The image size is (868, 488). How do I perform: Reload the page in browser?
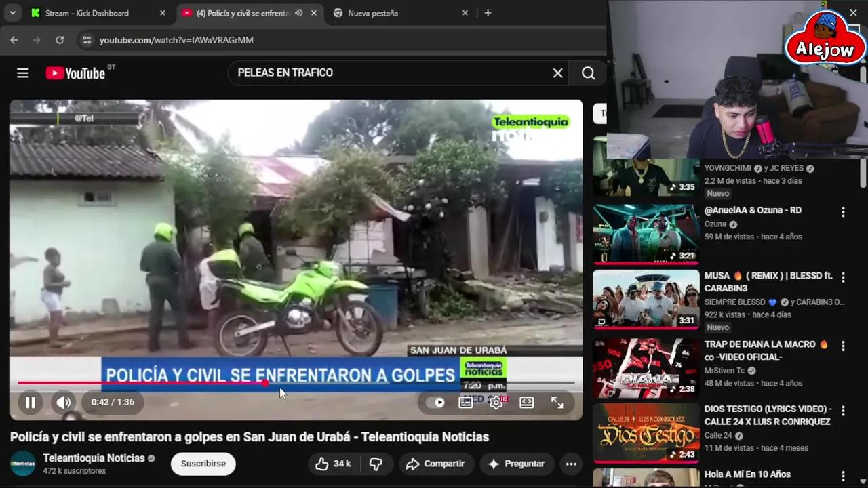[x=60, y=40]
